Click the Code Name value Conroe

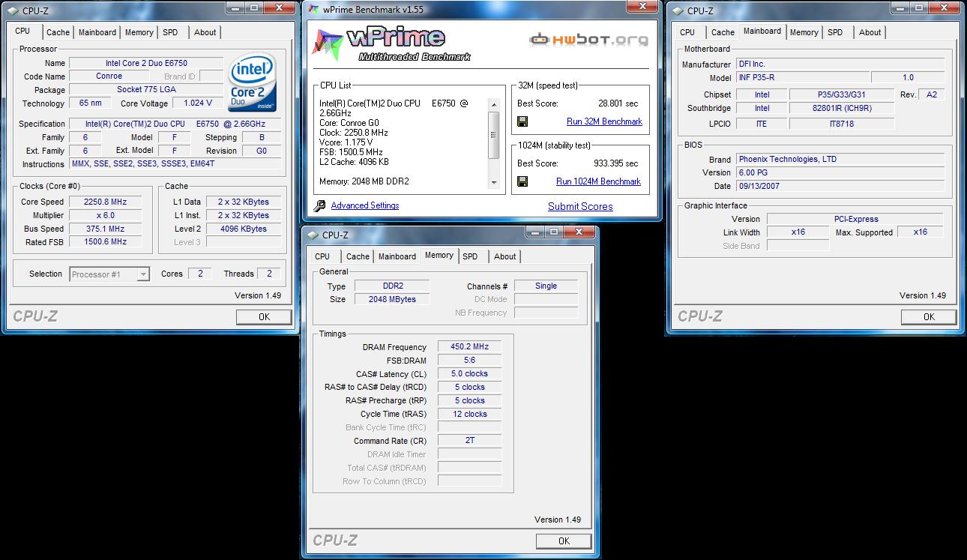coord(109,76)
